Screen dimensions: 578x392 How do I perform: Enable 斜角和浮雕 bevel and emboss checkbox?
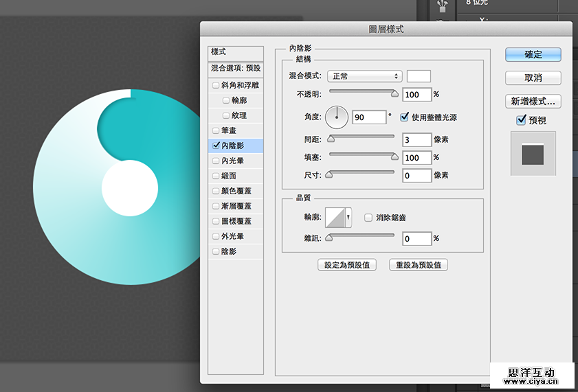coord(216,85)
